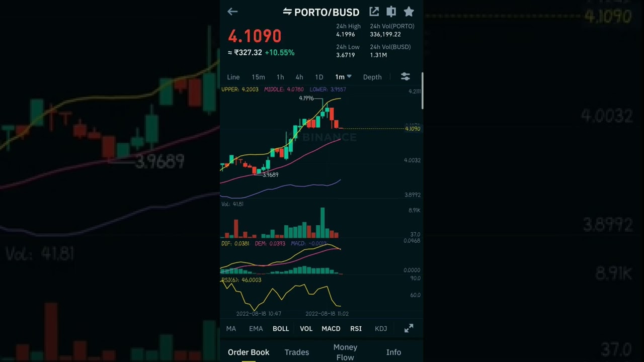Image resolution: width=644 pixels, height=362 pixels.
Task: Go back using the left arrow
Action: pyautogui.click(x=232, y=12)
